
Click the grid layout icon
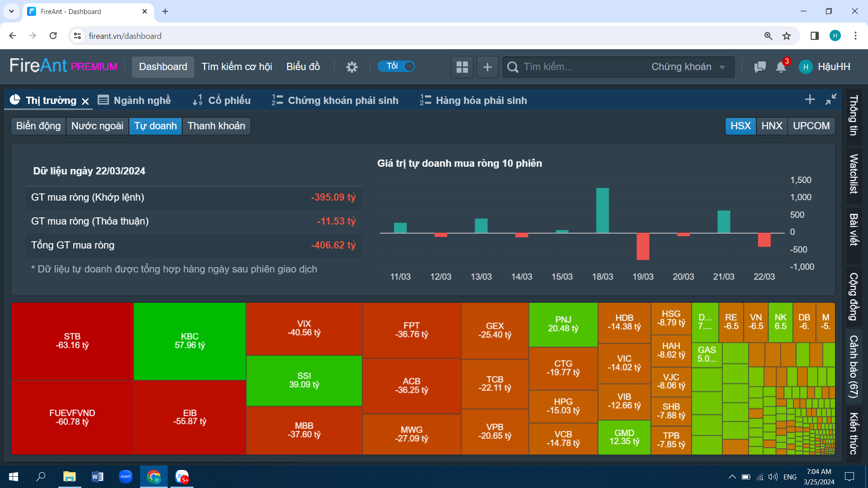462,67
